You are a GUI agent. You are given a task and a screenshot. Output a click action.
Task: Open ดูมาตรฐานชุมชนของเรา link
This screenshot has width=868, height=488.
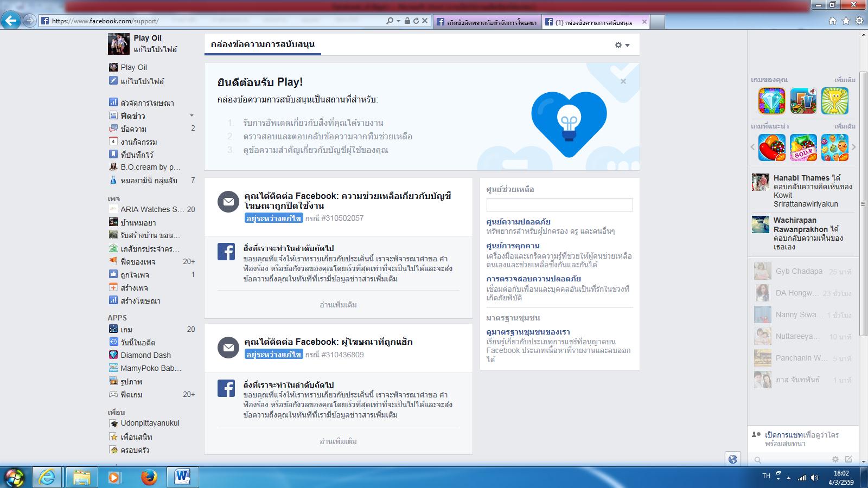[x=528, y=332]
